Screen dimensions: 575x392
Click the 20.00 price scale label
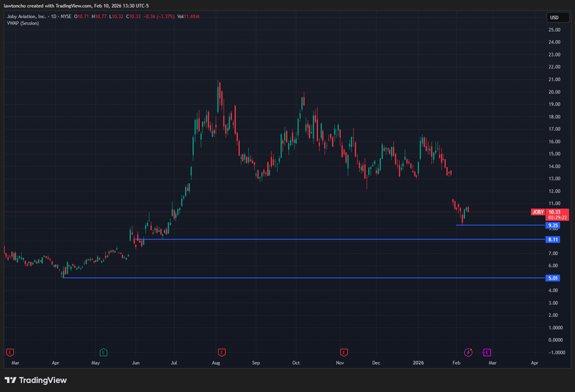pyautogui.click(x=554, y=92)
